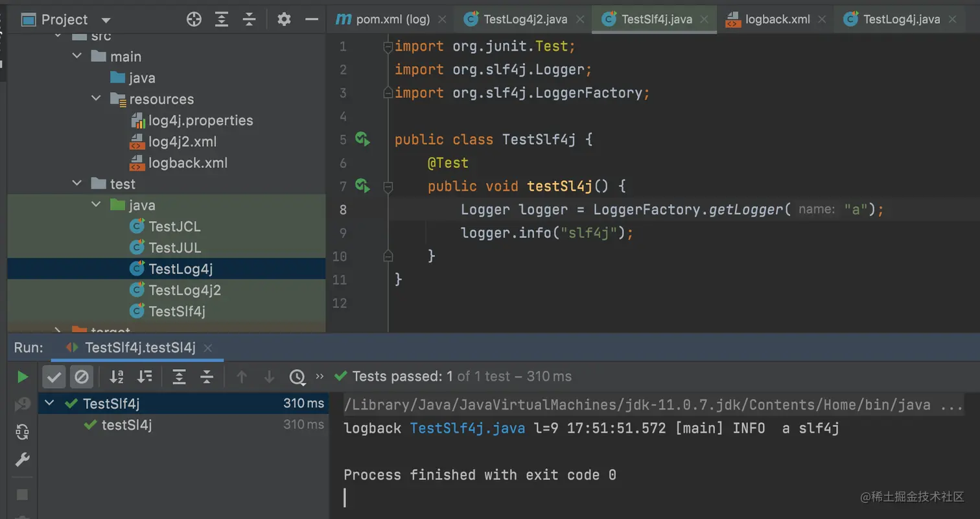Close the logback.xml tab
This screenshot has width=980, height=519.
coord(822,19)
